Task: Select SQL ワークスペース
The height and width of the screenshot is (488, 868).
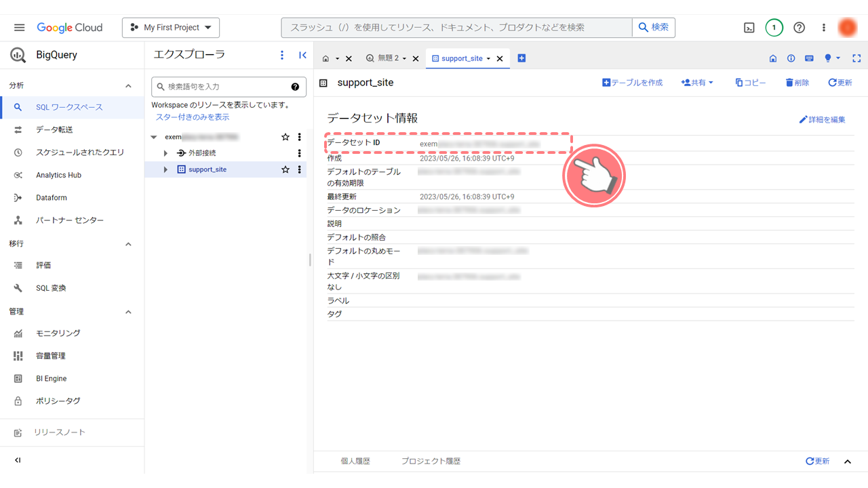Action: (73, 107)
